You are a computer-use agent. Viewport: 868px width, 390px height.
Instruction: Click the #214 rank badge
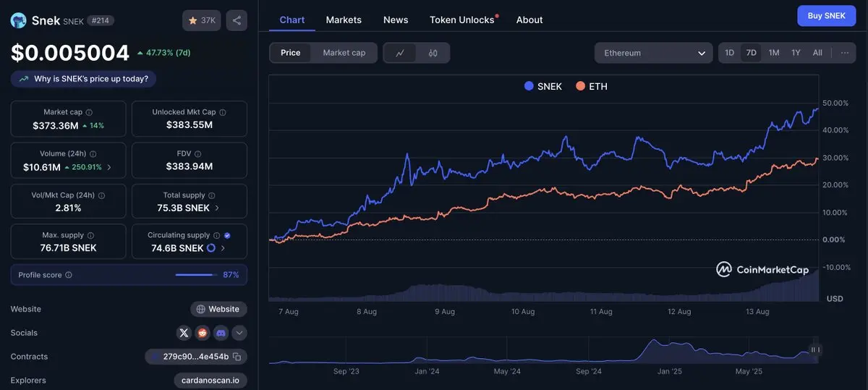(x=101, y=21)
